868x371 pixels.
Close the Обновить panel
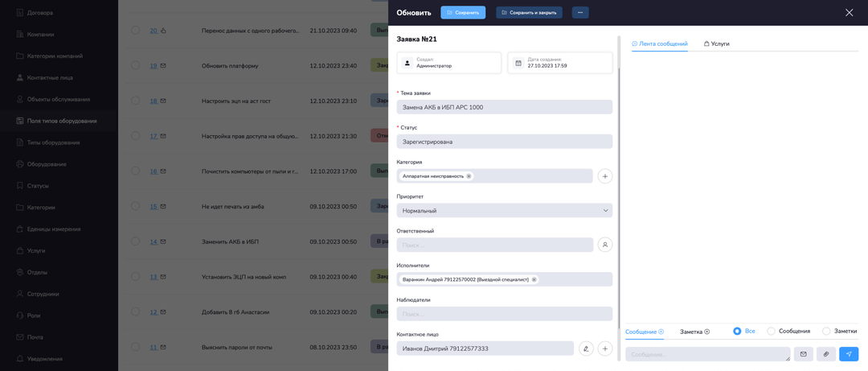pos(850,13)
